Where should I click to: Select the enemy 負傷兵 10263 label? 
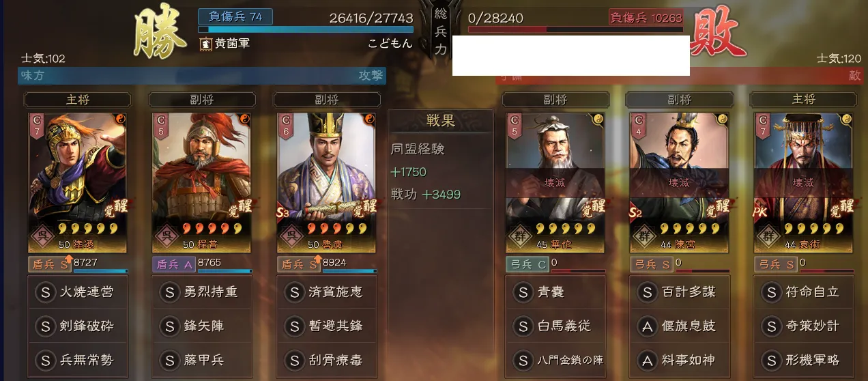tap(646, 17)
